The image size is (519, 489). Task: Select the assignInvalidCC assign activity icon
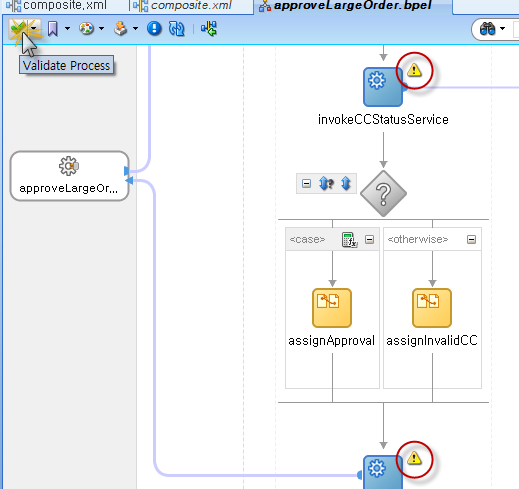(x=432, y=308)
